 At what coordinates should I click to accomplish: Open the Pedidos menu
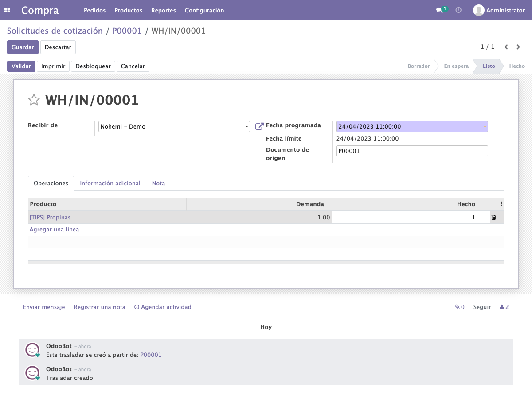tap(94, 10)
